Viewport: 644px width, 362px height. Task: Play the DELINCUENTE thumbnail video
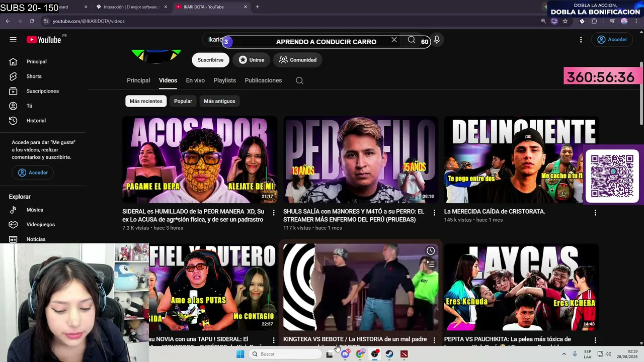click(521, 159)
